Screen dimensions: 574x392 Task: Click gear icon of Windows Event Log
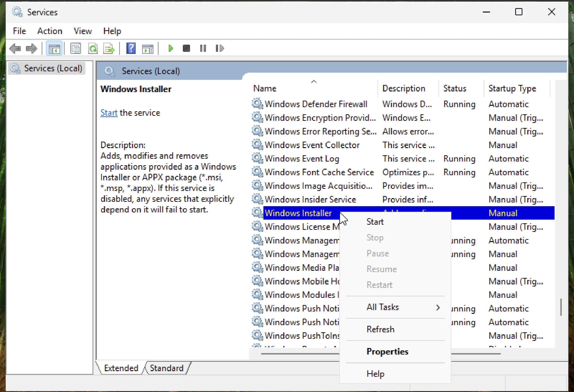(x=257, y=158)
